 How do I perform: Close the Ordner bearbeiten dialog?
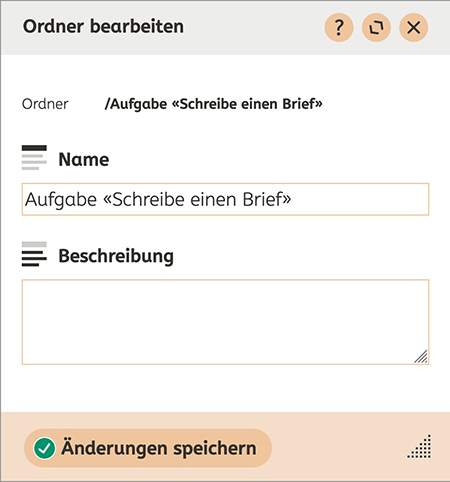pos(414,27)
